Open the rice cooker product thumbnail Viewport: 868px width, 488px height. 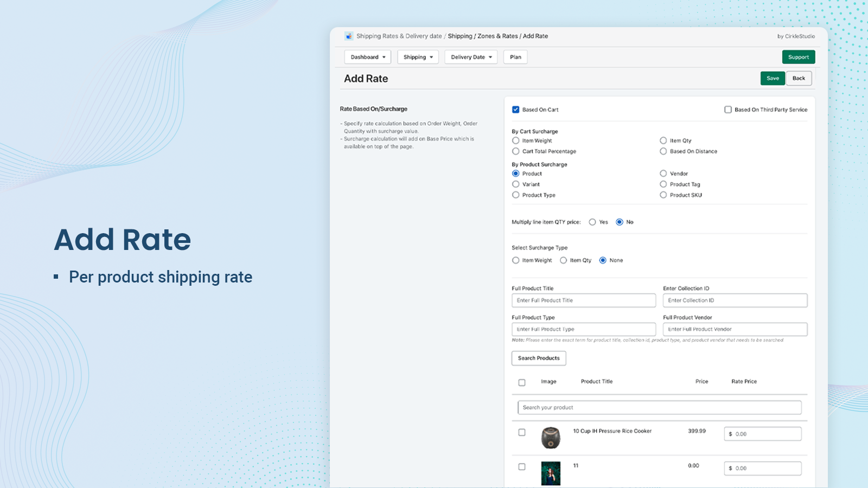(550, 438)
